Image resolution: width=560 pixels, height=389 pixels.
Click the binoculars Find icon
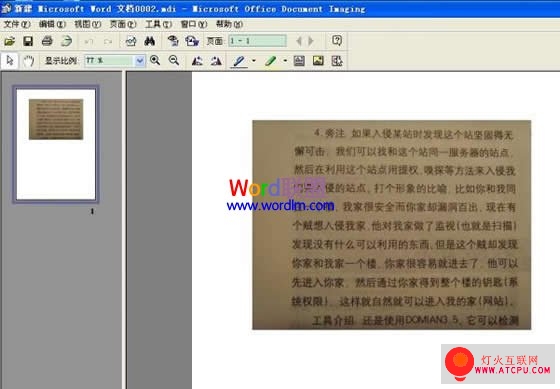(150, 41)
